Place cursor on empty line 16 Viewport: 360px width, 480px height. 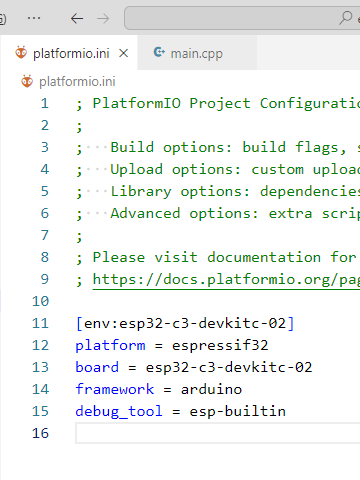(218, 433)
